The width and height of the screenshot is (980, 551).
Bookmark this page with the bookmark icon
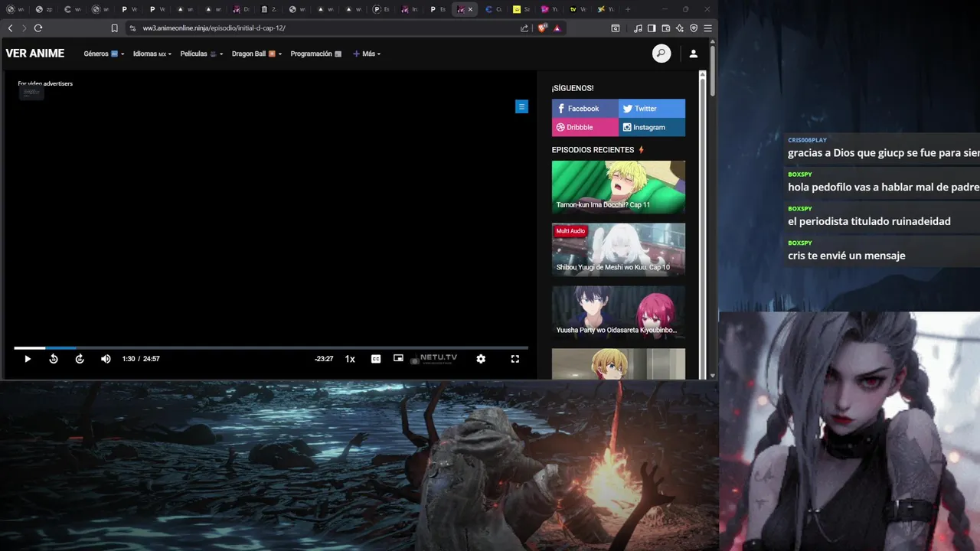(x=115, y=28)
